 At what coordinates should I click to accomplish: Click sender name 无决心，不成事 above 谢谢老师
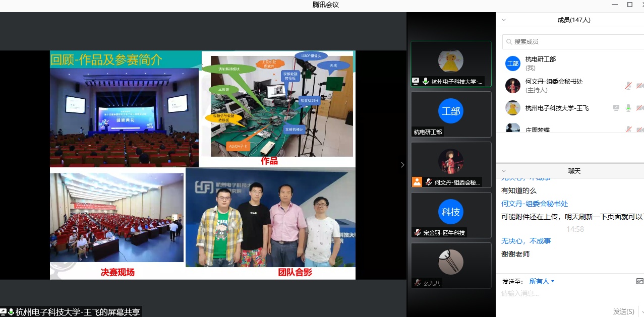(x=526, y=241)
